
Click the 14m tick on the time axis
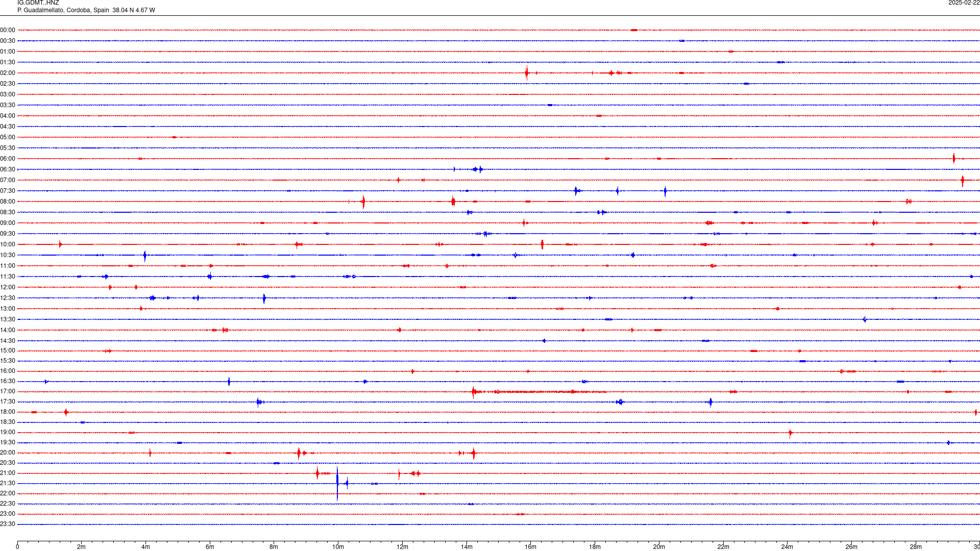pyautogui.click(x=467, y=547)
